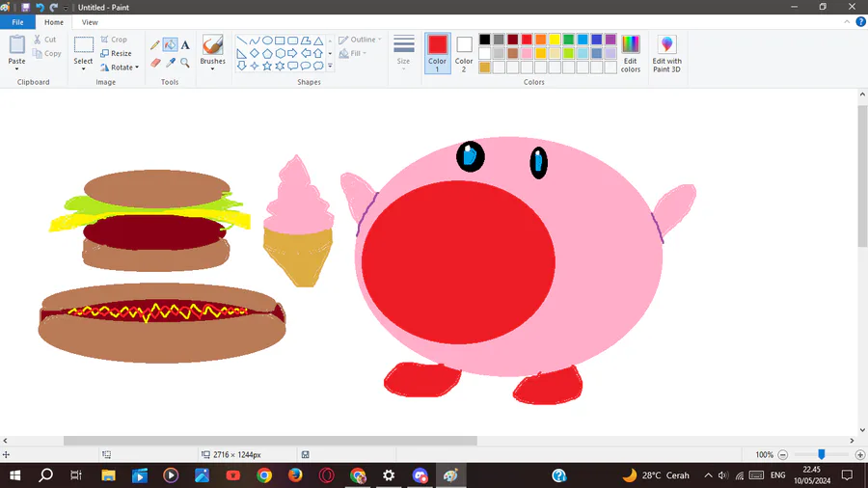Select the Magnifier tool
Image resolution: width=868 pixels, height=488 pixels.
pos(185,63)
